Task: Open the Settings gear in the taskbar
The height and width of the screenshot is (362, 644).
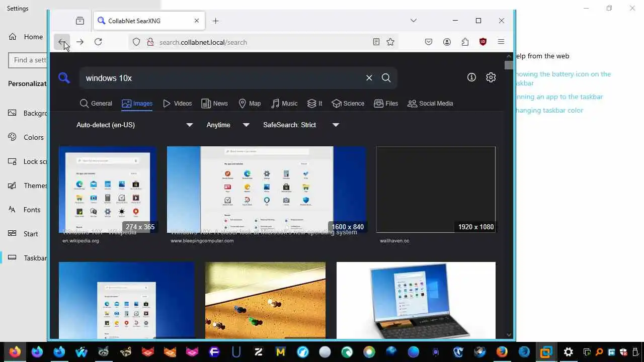Action: point(569,352)
